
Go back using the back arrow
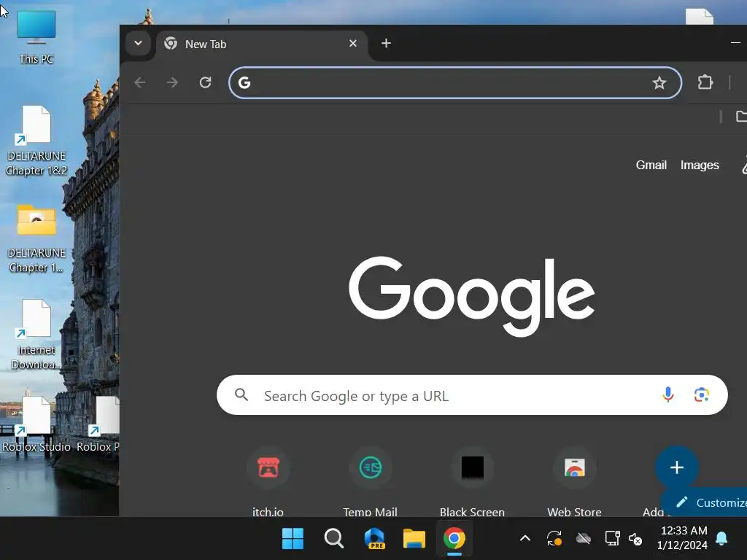tap(139, 82)
